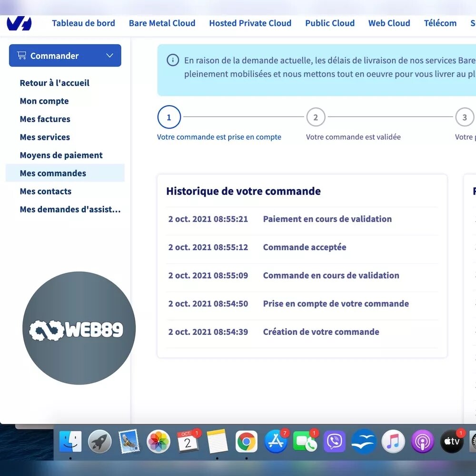
Task: Open Viber from the dock
Action: tap(335, 442)
